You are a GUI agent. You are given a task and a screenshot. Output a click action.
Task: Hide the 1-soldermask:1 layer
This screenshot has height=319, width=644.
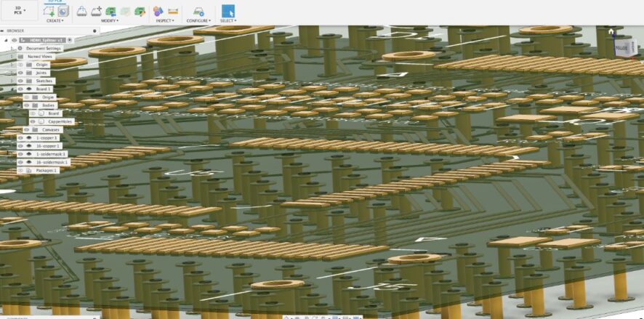20,154
